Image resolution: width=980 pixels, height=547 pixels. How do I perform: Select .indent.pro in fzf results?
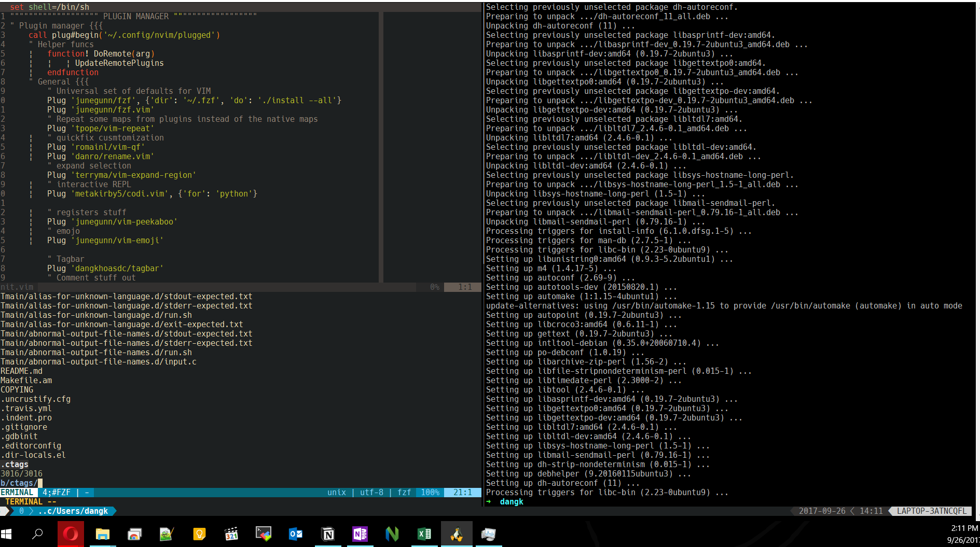[x=26, y=418]
